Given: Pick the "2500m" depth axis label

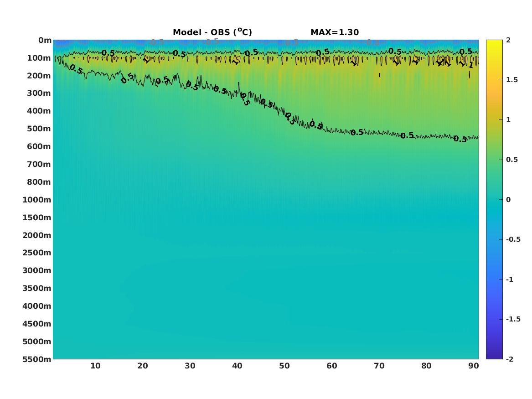Looking at the screenshot, I should [x=37, y=253].
